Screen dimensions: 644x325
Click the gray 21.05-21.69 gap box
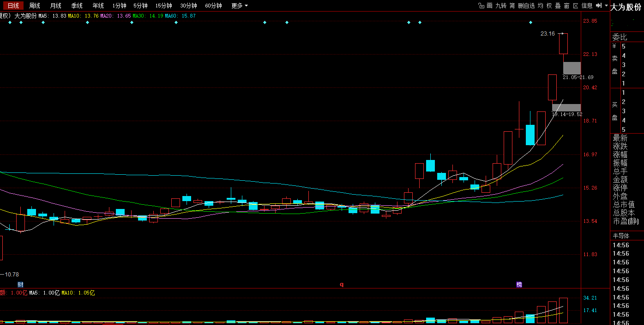coord(572,68)
